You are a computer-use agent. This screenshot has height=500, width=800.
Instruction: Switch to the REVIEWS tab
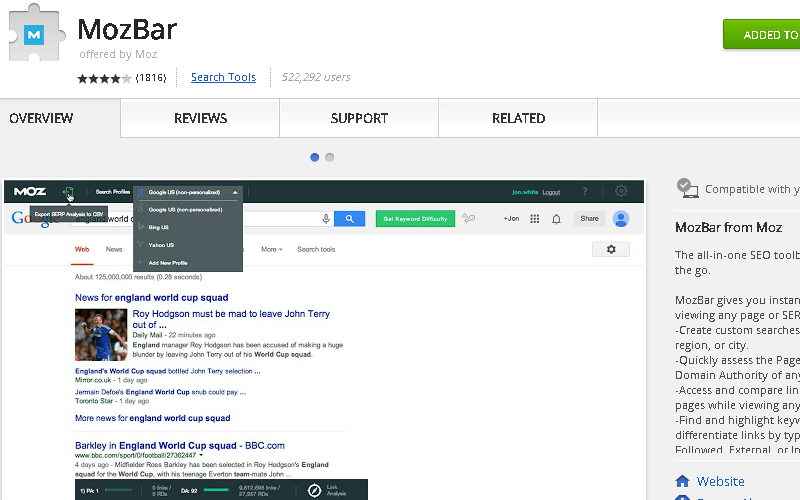coord(200,118)
